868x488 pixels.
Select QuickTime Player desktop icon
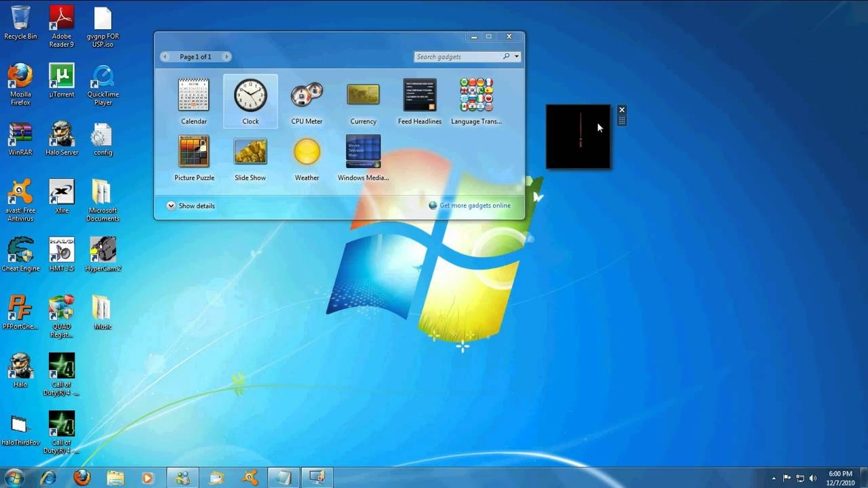[x=102, y=85]
